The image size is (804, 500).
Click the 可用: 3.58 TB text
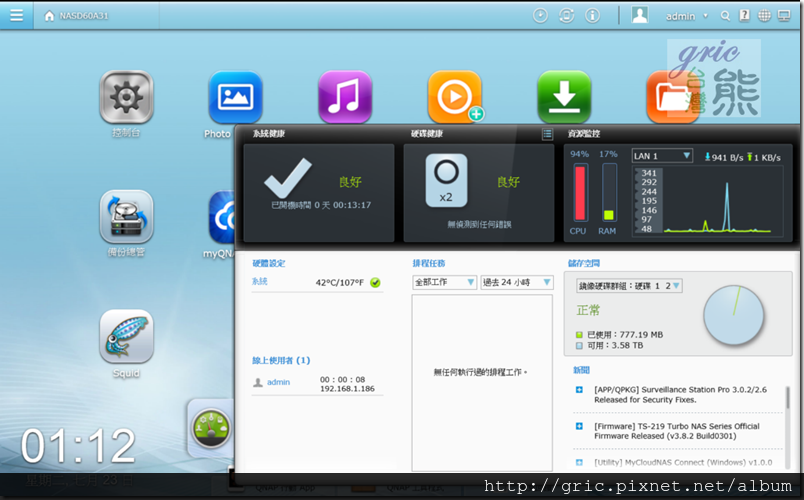click(x=615, y=345)
